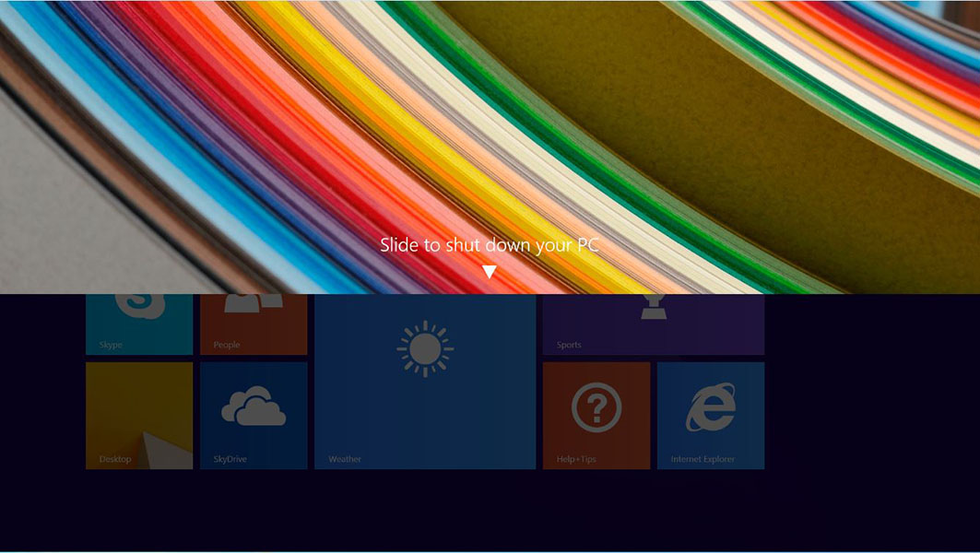Open the SkyDrive cloud tile
The image size is (980, 553).
(x=254, y=416)
